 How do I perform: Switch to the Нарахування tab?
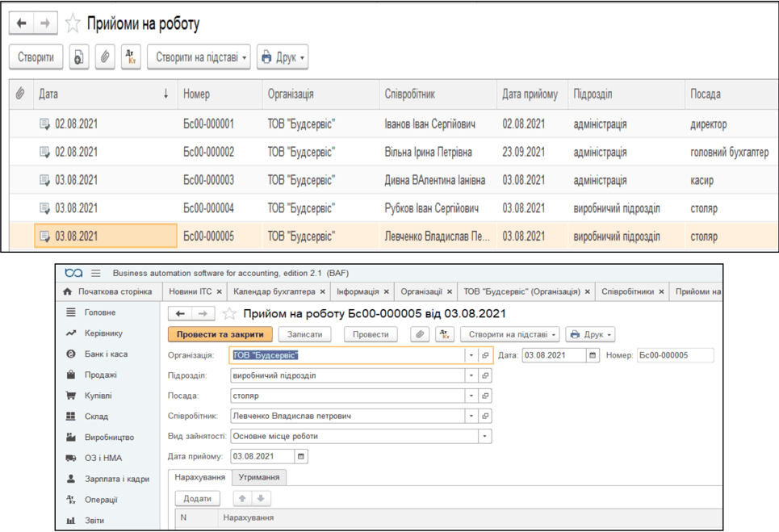(x=199, y=477)
